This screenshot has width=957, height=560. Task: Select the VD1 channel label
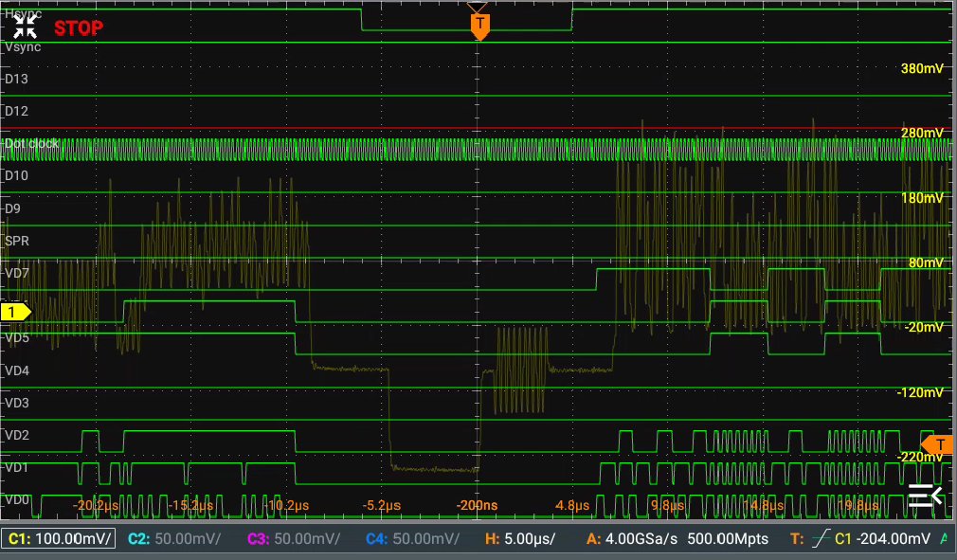click(x=17, y=467)
